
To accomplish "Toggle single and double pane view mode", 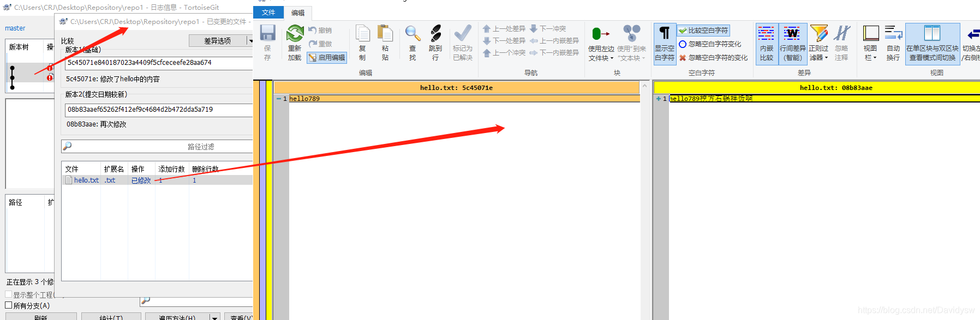I will [933, 44].
